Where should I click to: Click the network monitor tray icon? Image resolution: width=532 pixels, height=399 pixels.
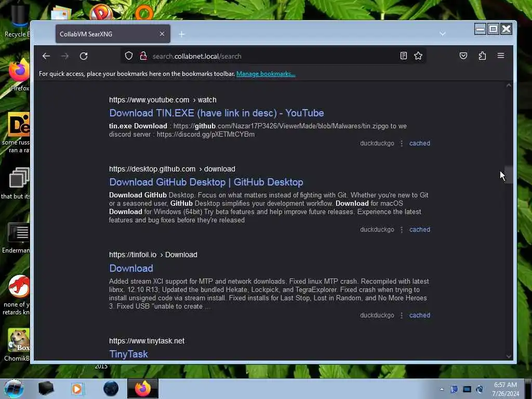pos(467,389)
